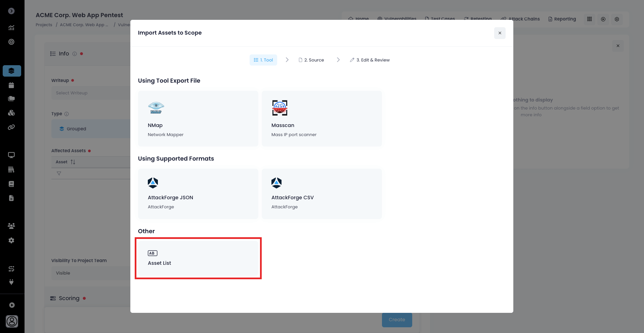
Task: Expand the sidebar with top arrow icon
Action: click(11, 11)
